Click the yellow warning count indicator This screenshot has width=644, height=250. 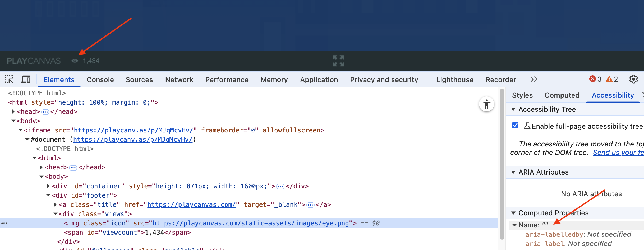coord(612,79)
